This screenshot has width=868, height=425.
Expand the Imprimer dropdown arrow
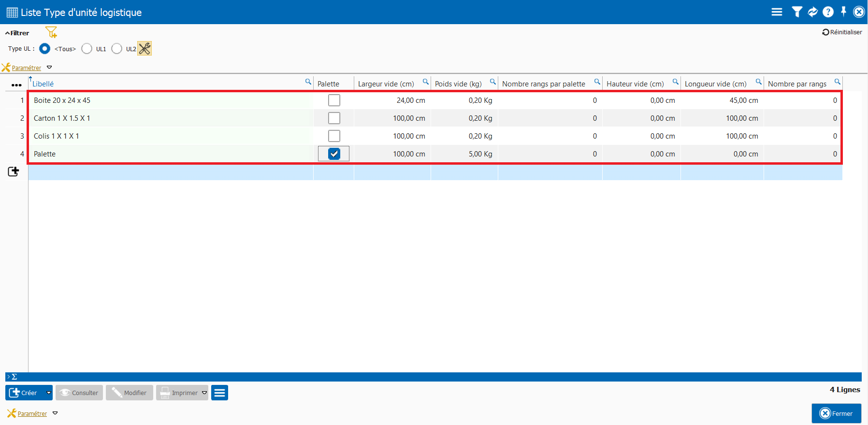point(204,393)
